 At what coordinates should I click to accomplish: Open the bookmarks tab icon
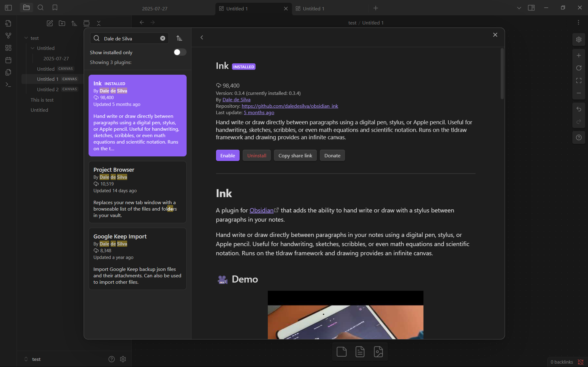pyautogui.click(x=55, y=8)
